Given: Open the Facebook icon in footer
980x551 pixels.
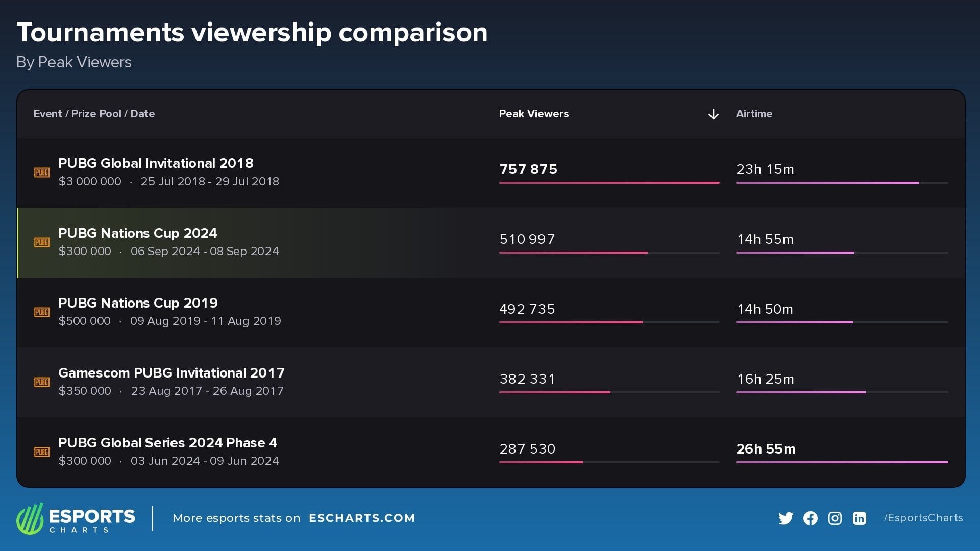Looking at the screenshot, I should pos(810,518).
